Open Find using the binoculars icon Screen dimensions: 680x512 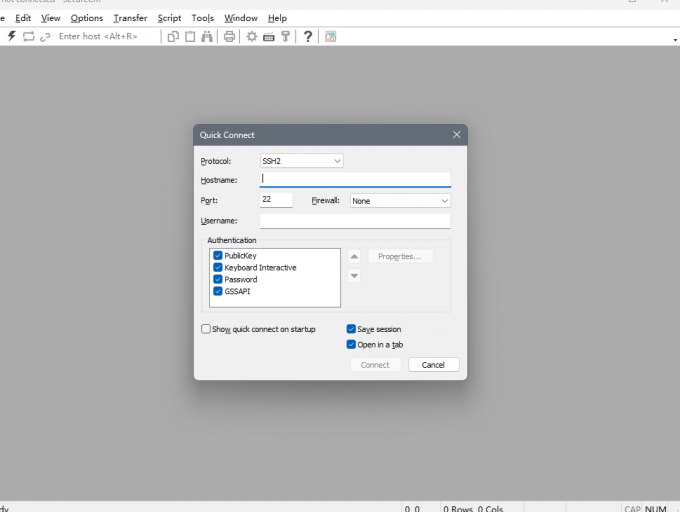point(207,37)
